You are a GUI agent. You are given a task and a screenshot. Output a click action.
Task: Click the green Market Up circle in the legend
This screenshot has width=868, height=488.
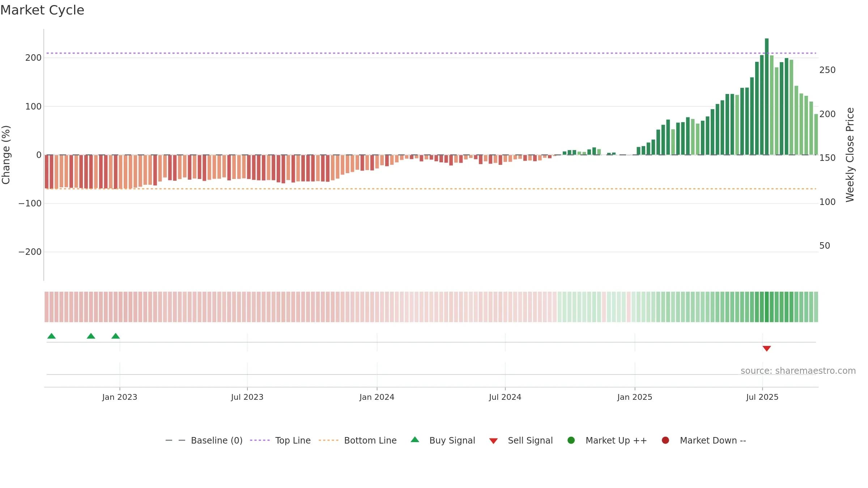571,440
